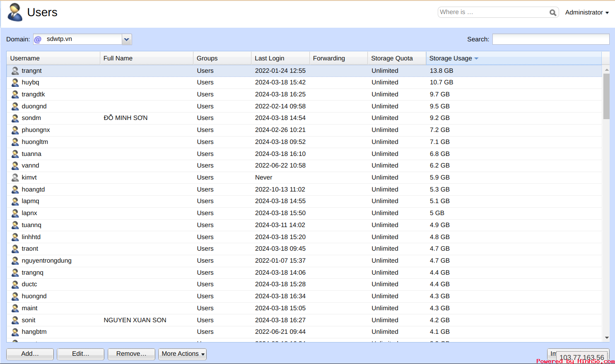The width and height of the screenshot is (615, 364).
Task: Sort by the Last Login column header
Action: (x=280, y=58)
